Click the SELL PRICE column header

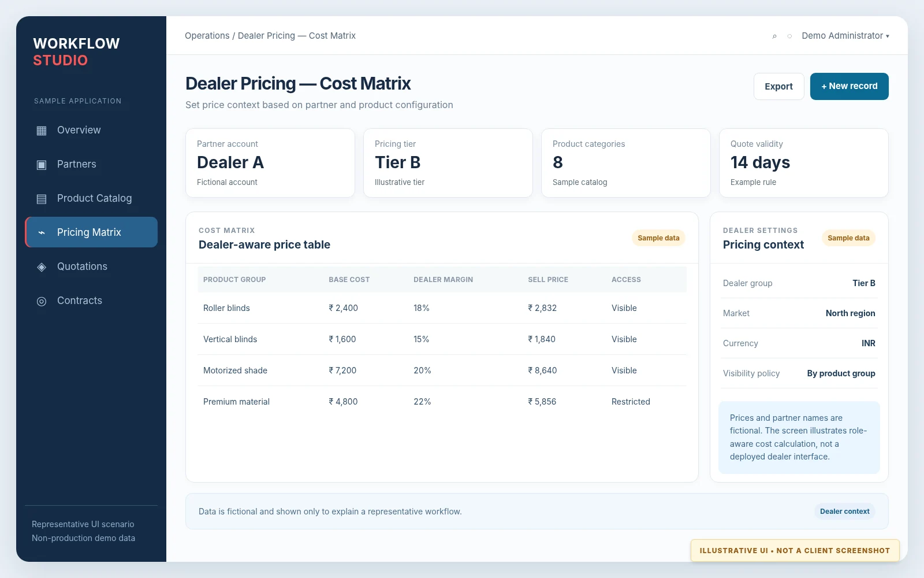(548, 280)
